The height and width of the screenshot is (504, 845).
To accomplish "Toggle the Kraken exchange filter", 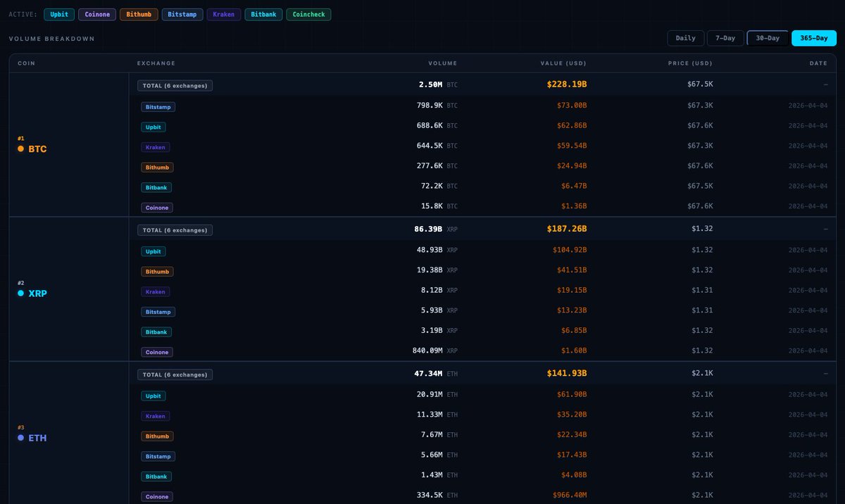I will tap(223, 14).
